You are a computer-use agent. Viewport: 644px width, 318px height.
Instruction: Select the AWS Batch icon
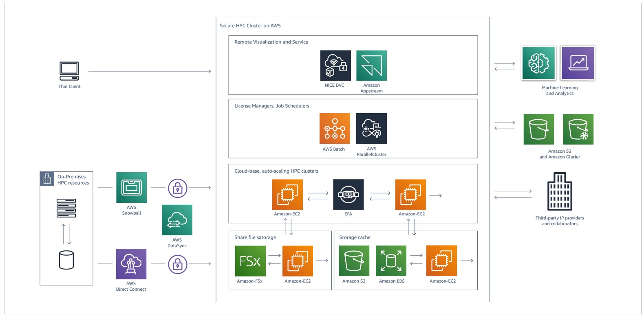[335, 129]
